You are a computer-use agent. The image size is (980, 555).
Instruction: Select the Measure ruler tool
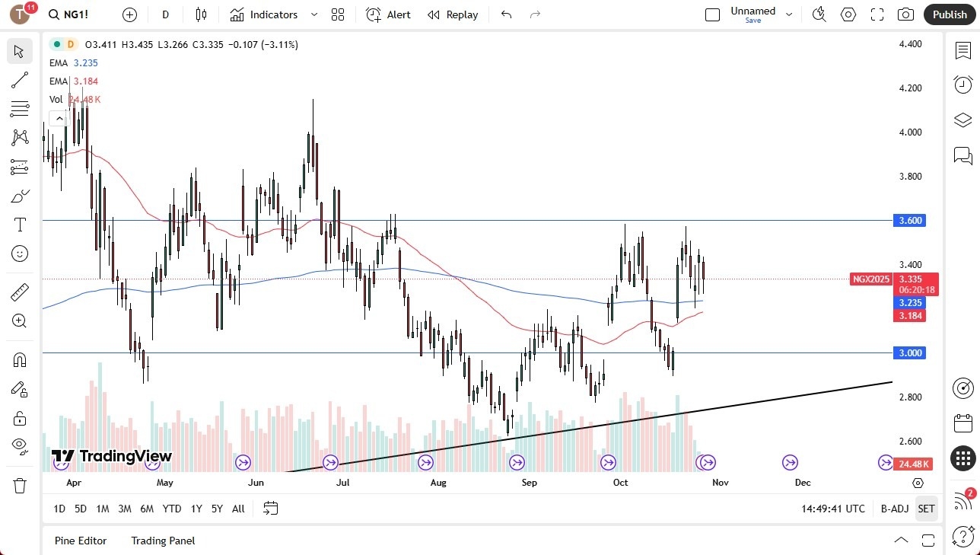[20, 292]
